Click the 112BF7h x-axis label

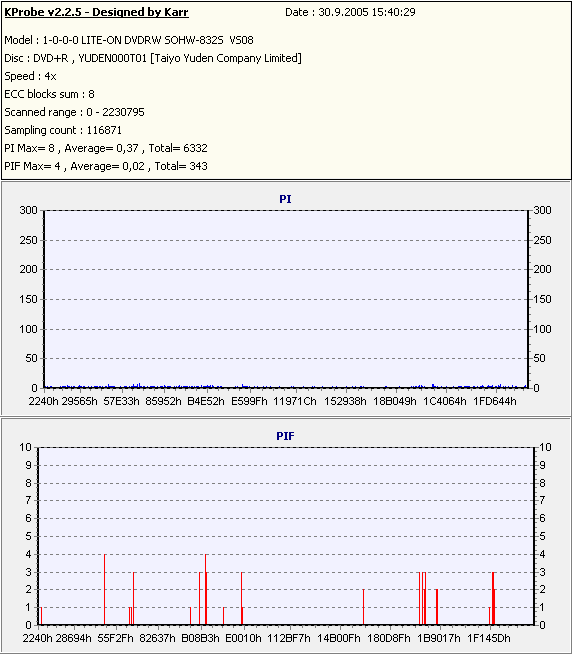[x=289, y=638]
